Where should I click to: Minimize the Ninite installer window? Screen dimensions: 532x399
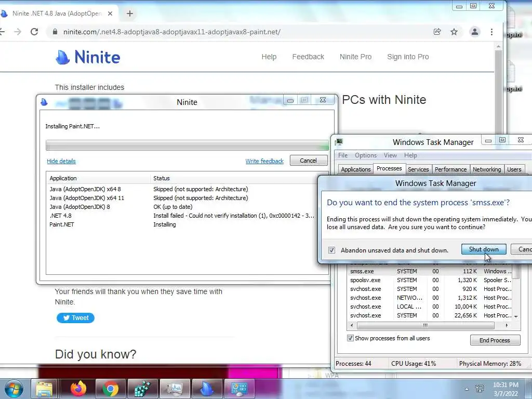point(290,100)
